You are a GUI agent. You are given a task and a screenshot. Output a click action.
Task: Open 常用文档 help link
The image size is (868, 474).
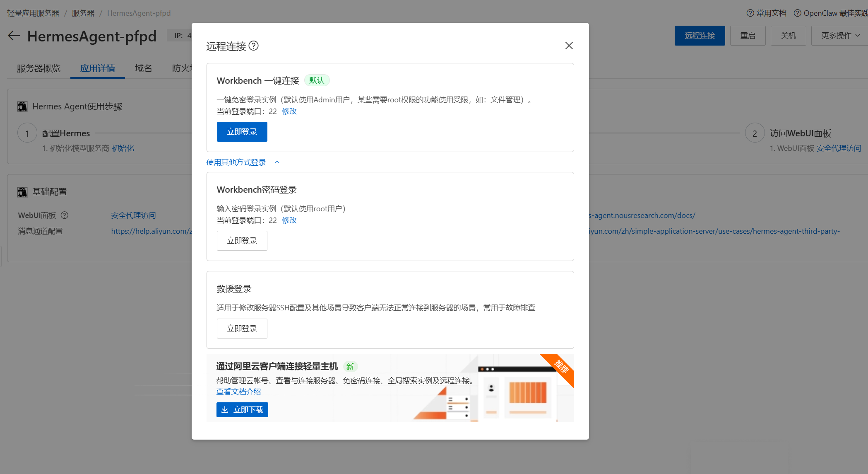point(772,13)
